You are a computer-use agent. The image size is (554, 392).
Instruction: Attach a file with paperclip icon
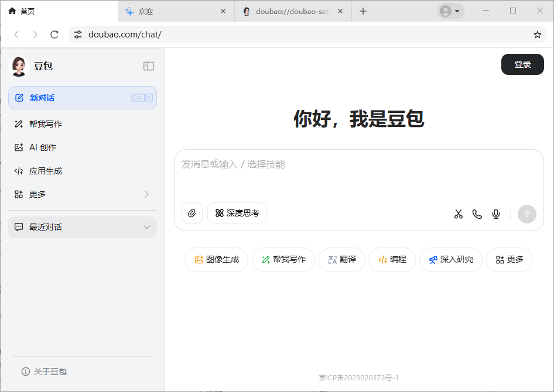(x=192, y=213)
